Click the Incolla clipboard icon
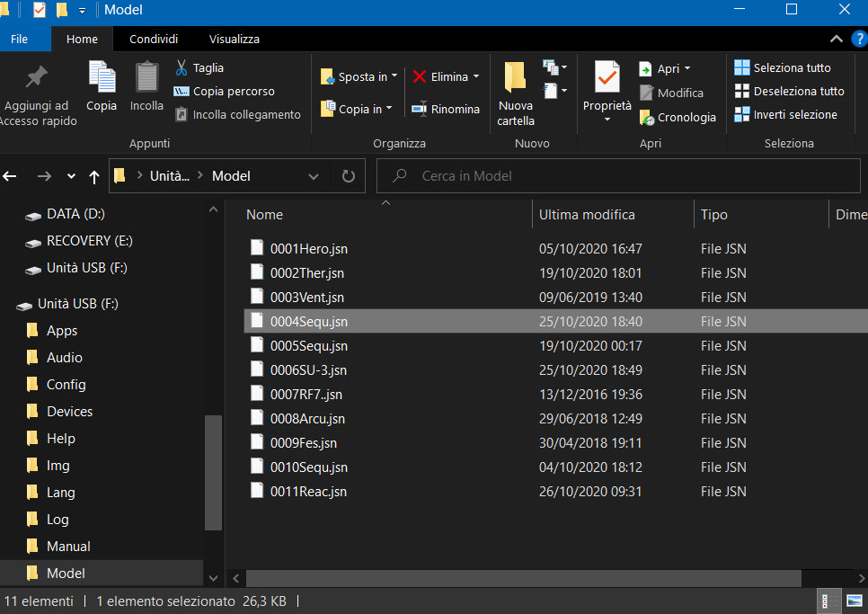The height and width of the screenshot is (614, 868). point(146,77)
